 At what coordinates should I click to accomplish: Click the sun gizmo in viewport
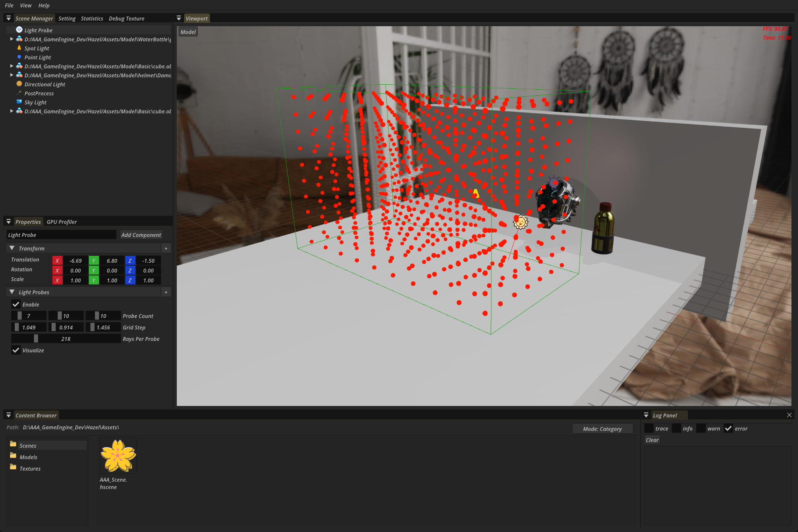tap(521, 222)
